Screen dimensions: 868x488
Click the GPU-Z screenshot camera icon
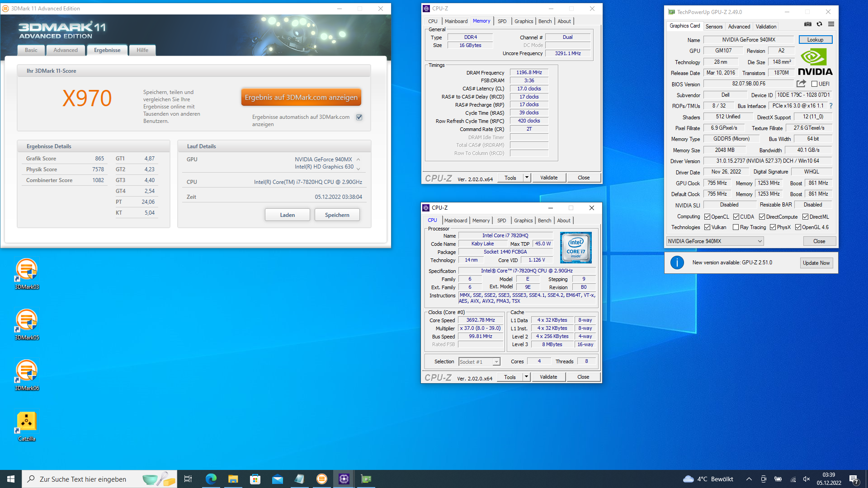808,24
